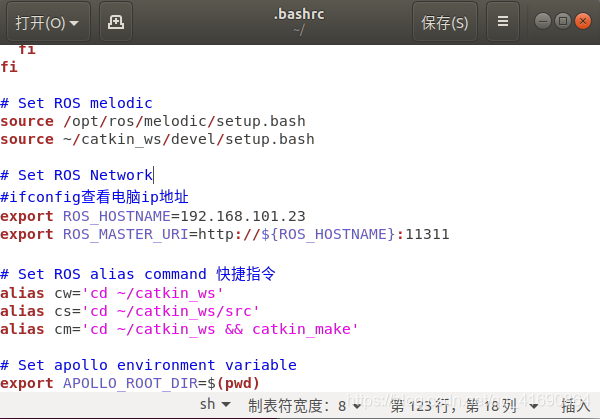Click the ROS_HOSTNAME=192.168.101.23 line

tap(153, 217)
